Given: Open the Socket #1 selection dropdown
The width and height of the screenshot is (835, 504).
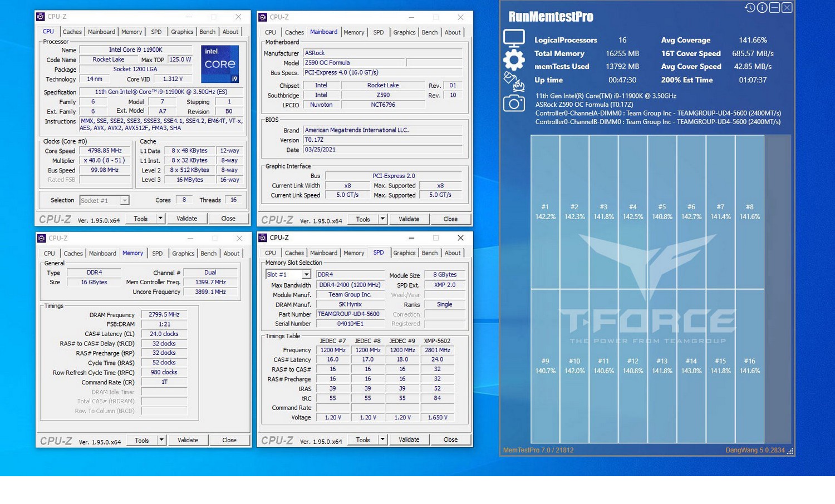Looking at the screenshot, I should click(125, 200).
